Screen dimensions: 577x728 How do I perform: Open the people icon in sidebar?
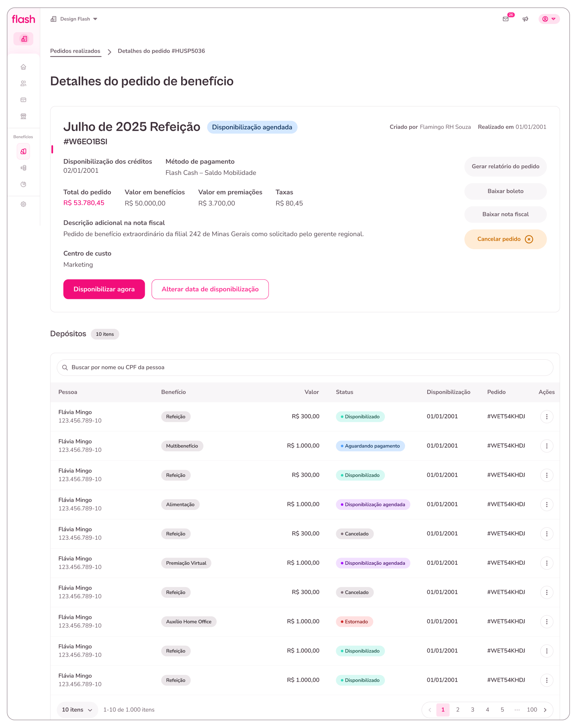pyautogui.click(x=23, y=83)
